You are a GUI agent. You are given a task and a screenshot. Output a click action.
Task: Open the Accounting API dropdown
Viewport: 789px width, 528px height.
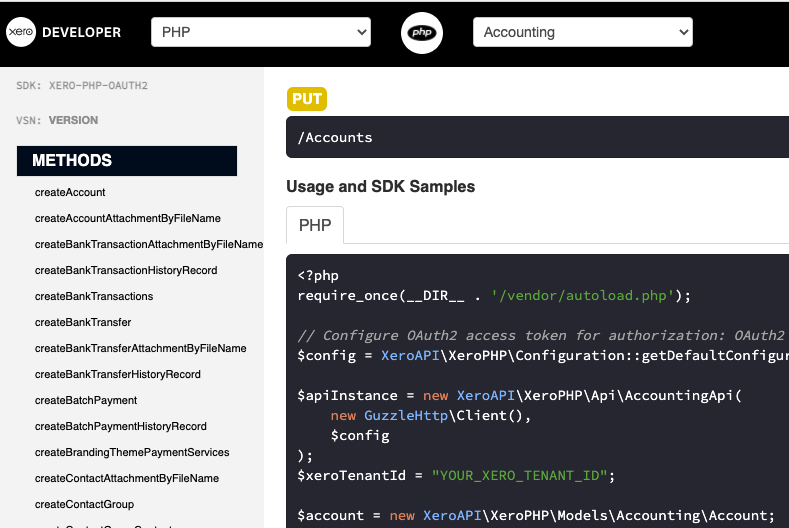[583, 32]
